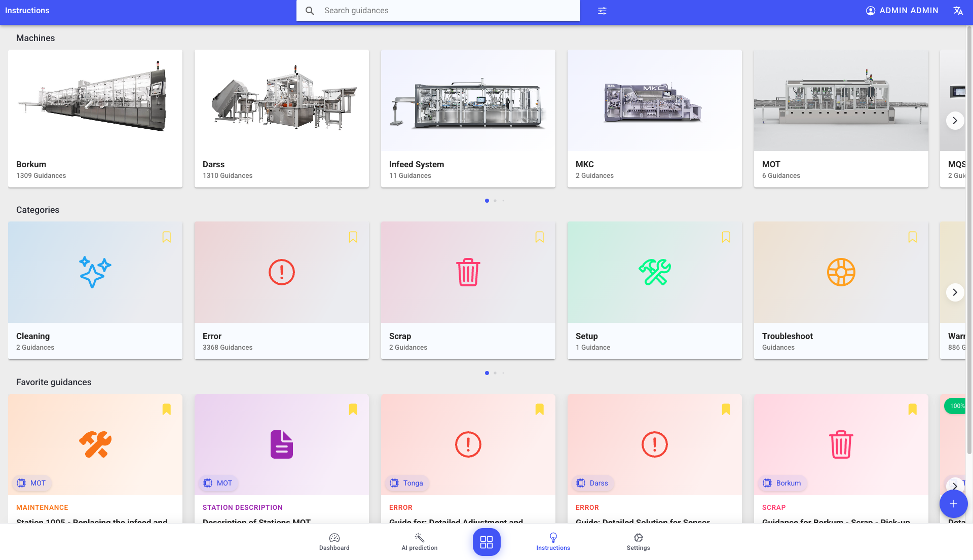The image size is (973, 560).
Task: Bookmark the Troubleshoot category
Action: click(x=913, y=237)
